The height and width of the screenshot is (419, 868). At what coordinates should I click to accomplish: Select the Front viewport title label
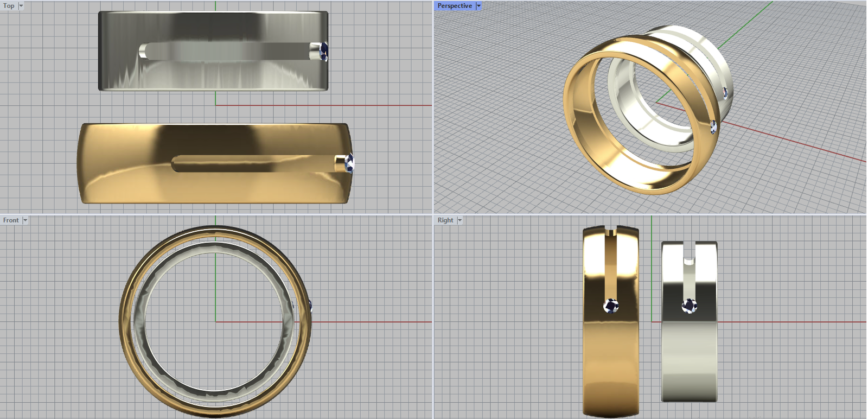[x=10, y=220]
